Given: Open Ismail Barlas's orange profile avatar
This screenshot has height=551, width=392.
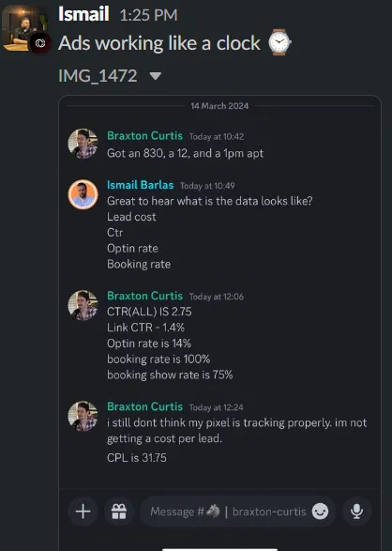Looking at the screenshot, I should 83,194.
